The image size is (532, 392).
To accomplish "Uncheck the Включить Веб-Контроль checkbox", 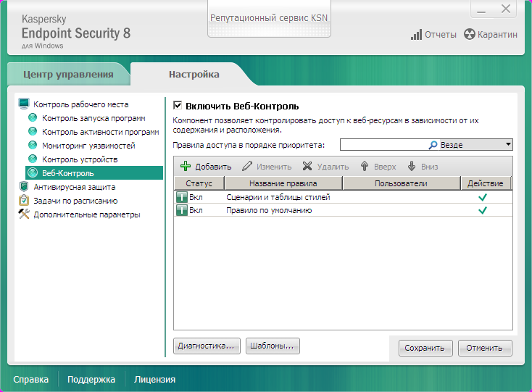I will (178, 106).
